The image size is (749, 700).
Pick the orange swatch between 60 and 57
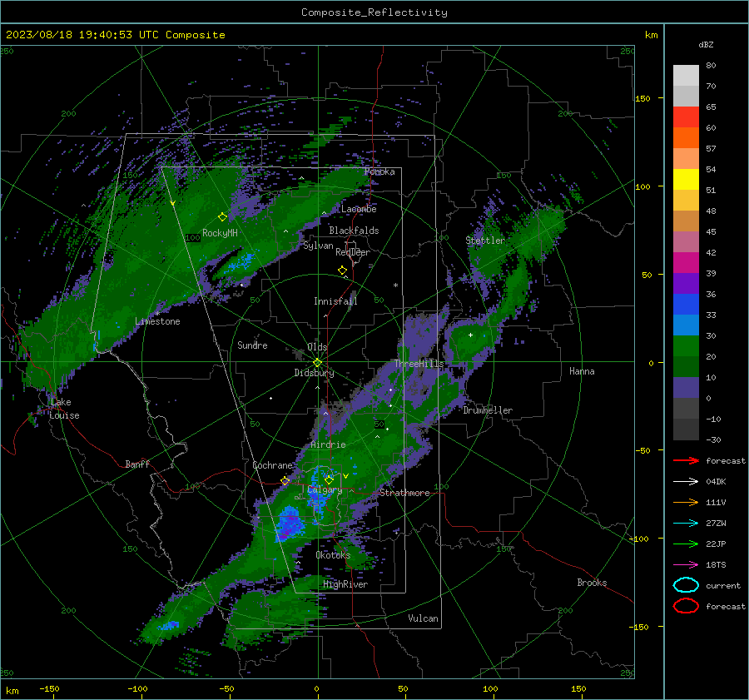coord(686,138)
